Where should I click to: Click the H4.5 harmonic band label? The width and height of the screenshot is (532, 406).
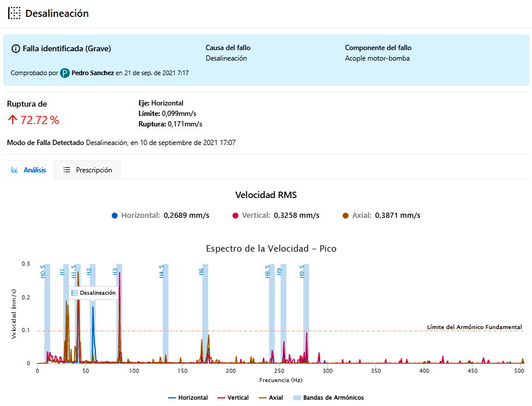click(161, 272)
